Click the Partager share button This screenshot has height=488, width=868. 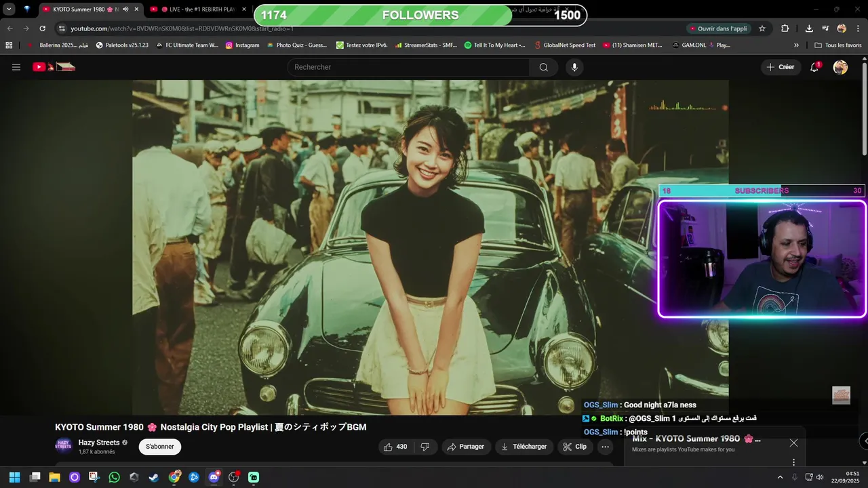[467, 447]
